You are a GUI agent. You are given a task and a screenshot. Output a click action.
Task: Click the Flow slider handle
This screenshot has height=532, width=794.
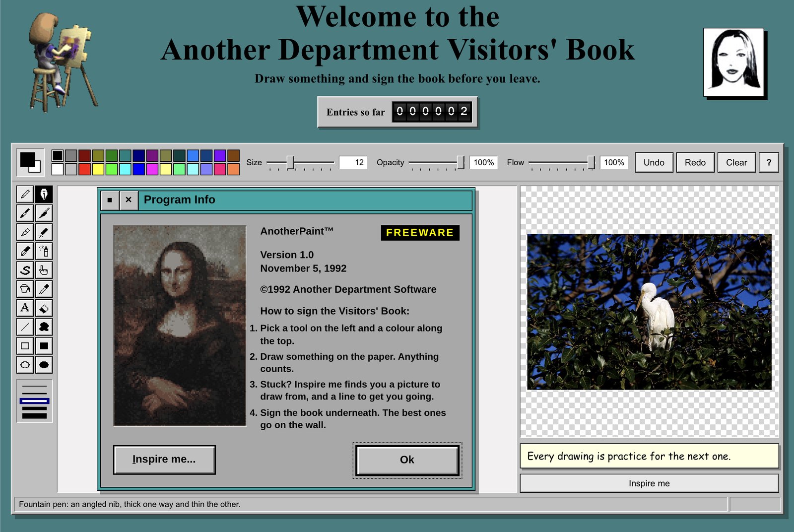[591, 162]
